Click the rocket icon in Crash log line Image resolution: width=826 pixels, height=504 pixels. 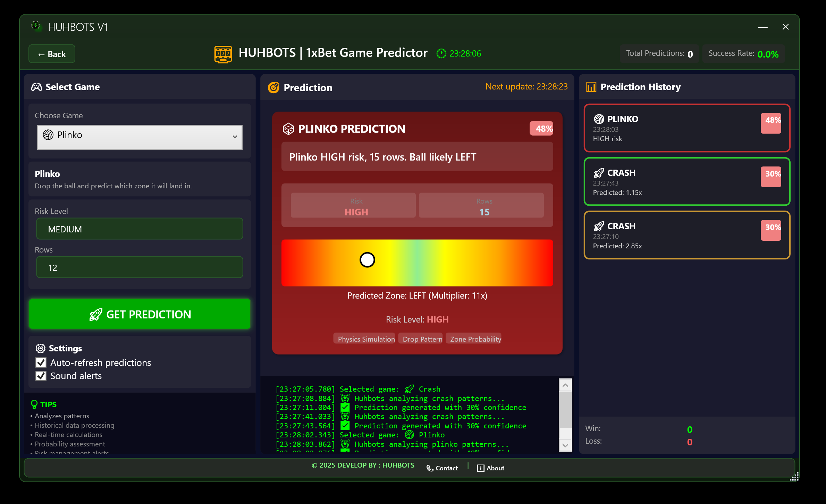pos(410,389)
